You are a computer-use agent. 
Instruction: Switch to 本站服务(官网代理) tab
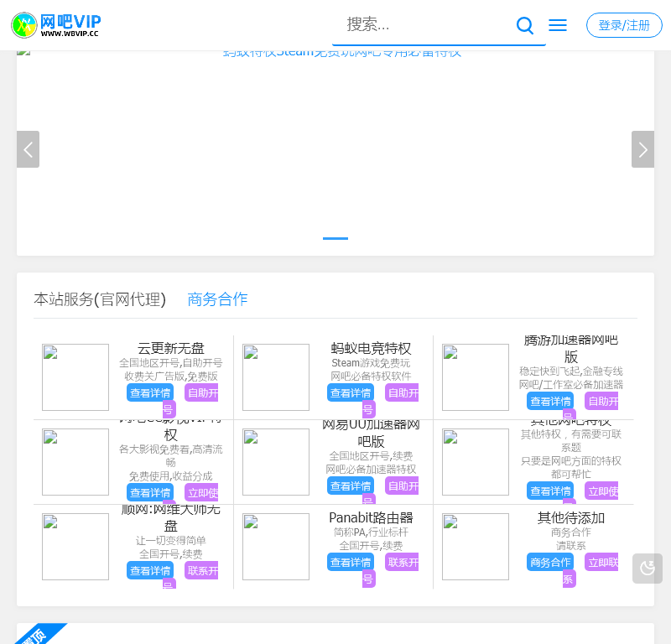[100, 299]
